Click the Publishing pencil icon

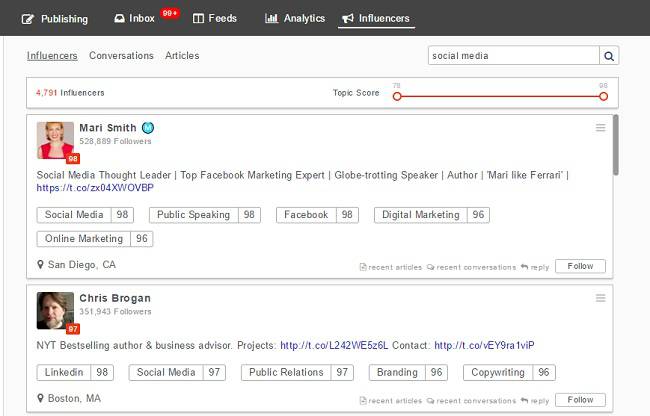pyautogui.click(x=28, y=19)
